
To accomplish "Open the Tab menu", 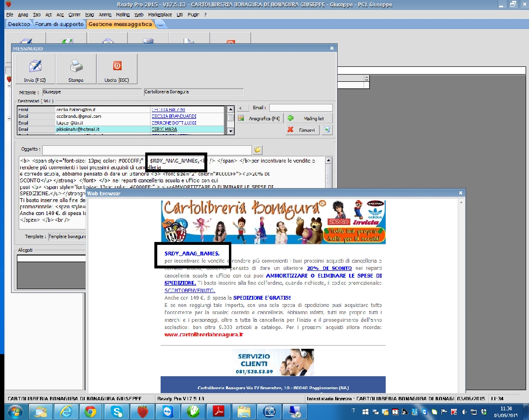I will 37,15.
